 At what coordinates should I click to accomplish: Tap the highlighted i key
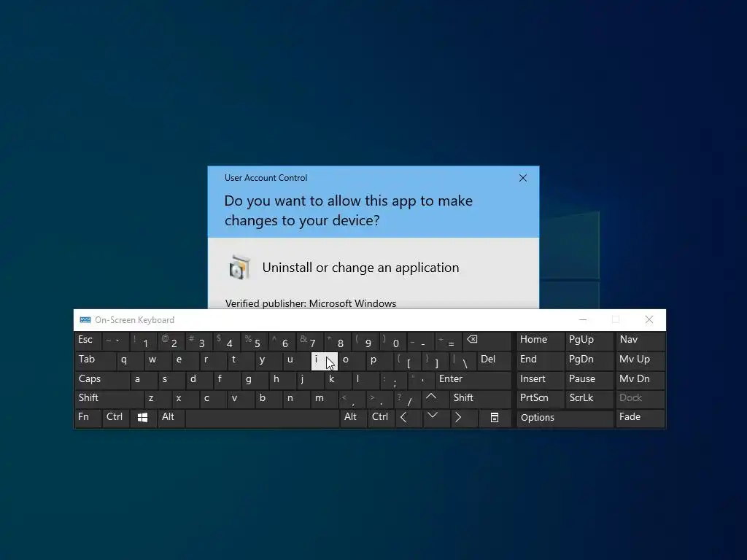[324, 361]
